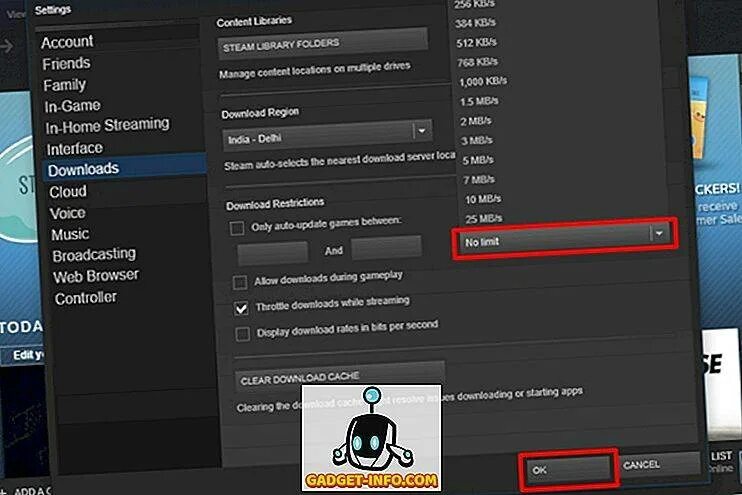Click the Download Region dropdown arrow
This screenshot has width=742, height=495.
(422, 130)
